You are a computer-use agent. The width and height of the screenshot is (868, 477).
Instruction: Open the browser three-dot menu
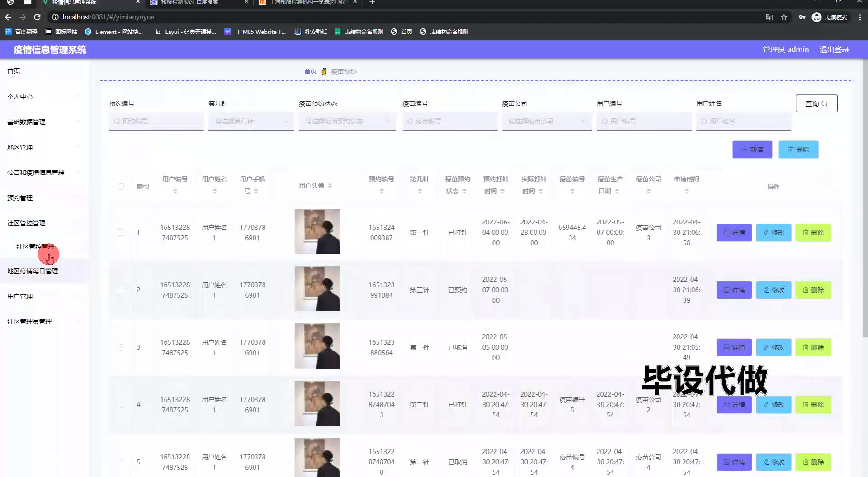click(x=860, y=17)
